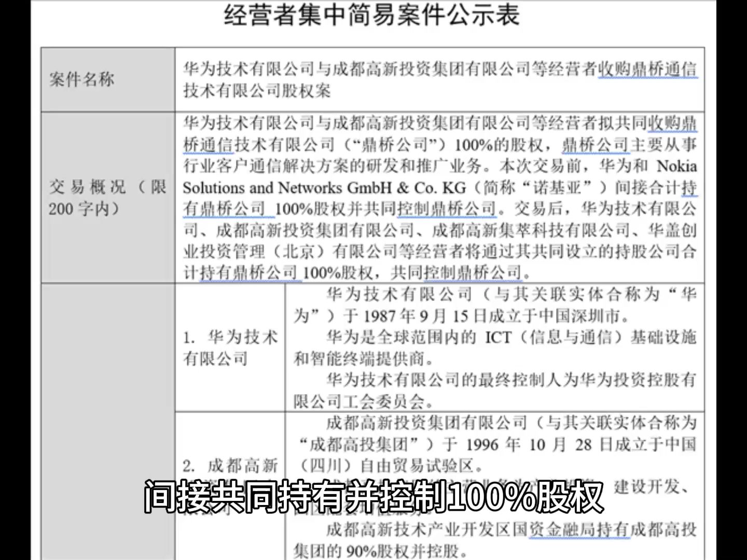Click the 2. 成都高新 row label

(x=230, y=465)
